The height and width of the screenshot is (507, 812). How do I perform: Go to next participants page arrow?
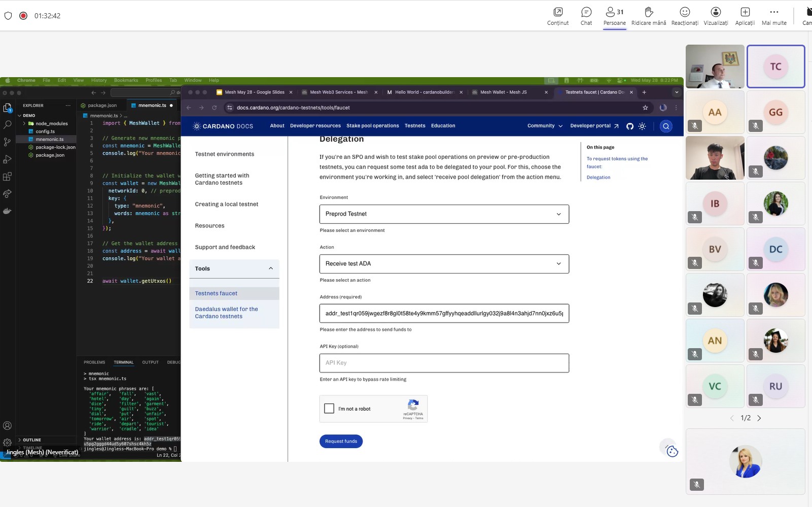click(759, 418)
